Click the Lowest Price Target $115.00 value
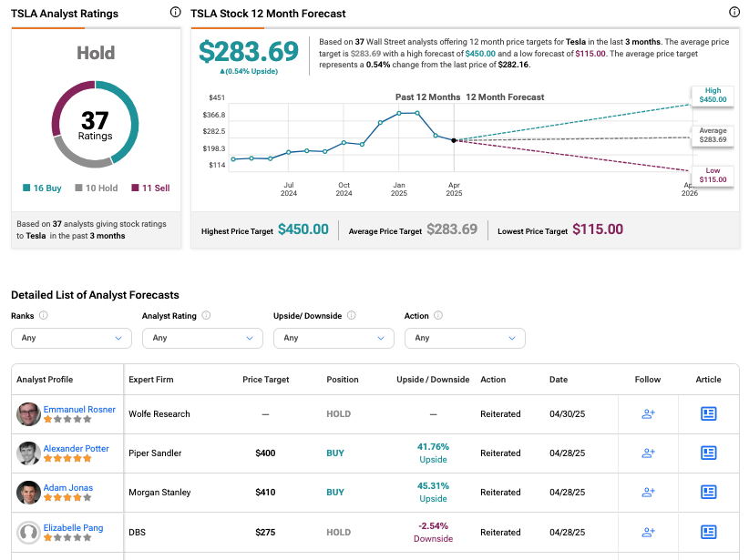This screenshot has width=749, height=560. click(598, 229)
